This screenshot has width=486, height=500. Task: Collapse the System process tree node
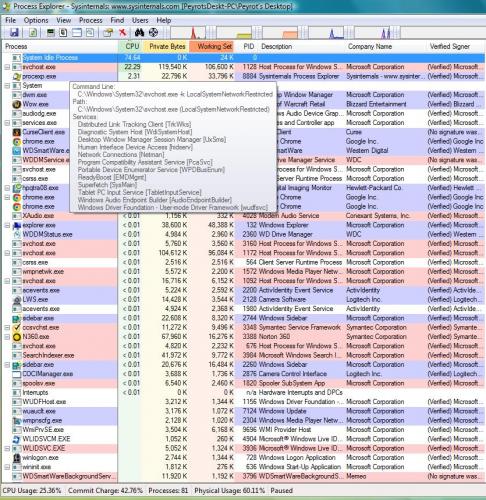click(x=7, y=86)
